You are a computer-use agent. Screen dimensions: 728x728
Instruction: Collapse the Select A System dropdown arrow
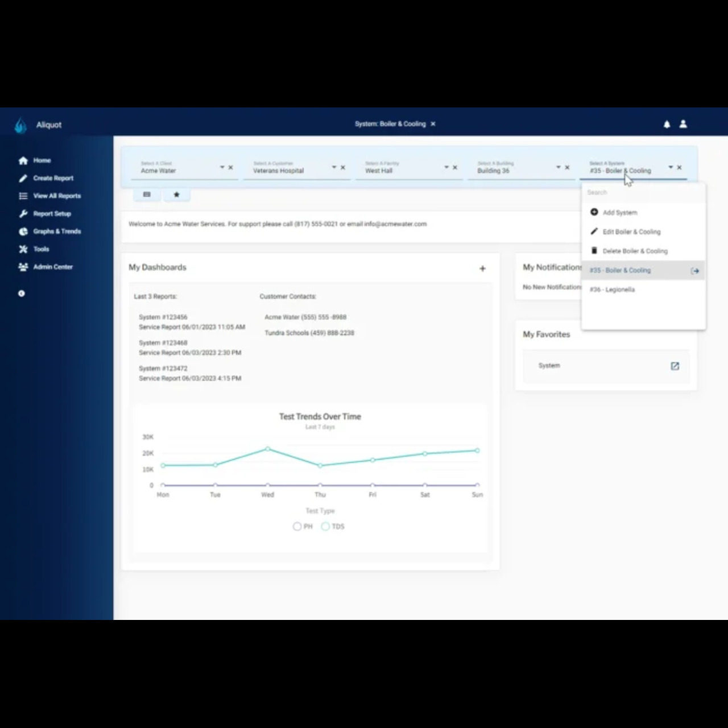(x=671, y=167)
